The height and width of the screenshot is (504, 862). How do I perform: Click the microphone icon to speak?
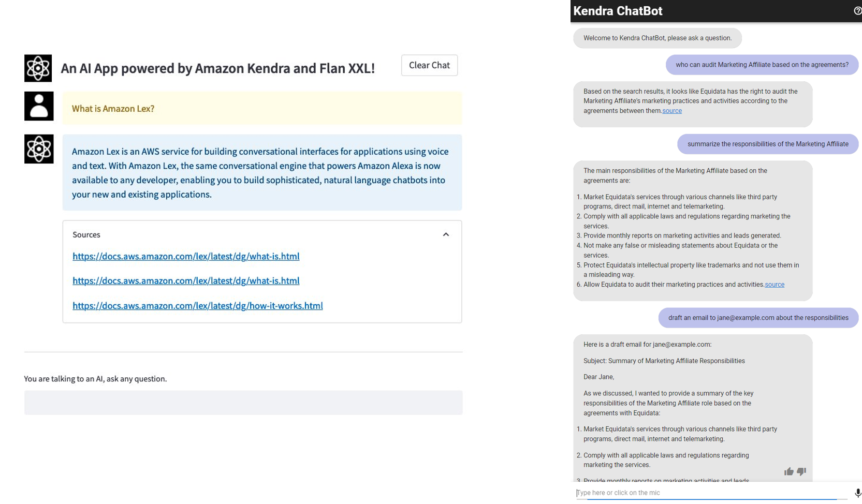857,493
